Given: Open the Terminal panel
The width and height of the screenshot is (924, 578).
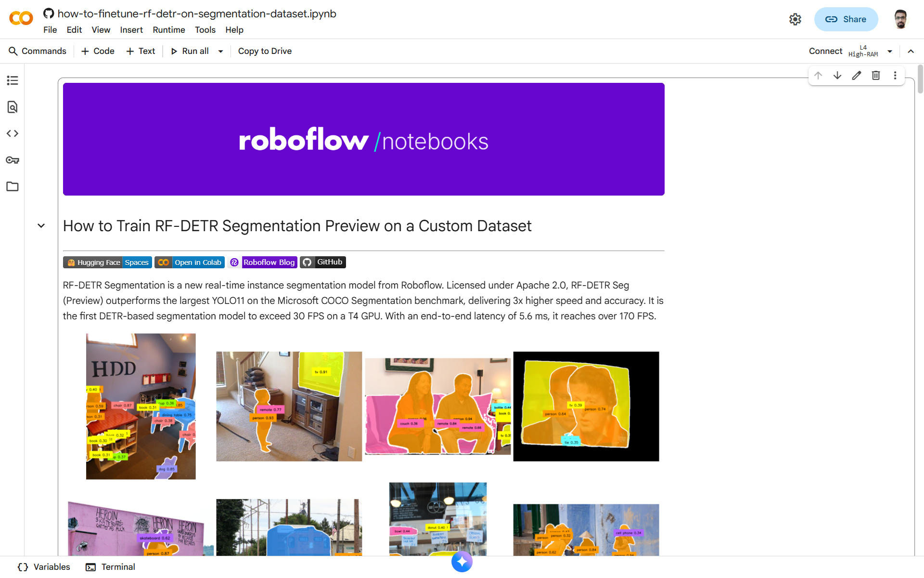Looking at the screenshot, I should [111, 567].
